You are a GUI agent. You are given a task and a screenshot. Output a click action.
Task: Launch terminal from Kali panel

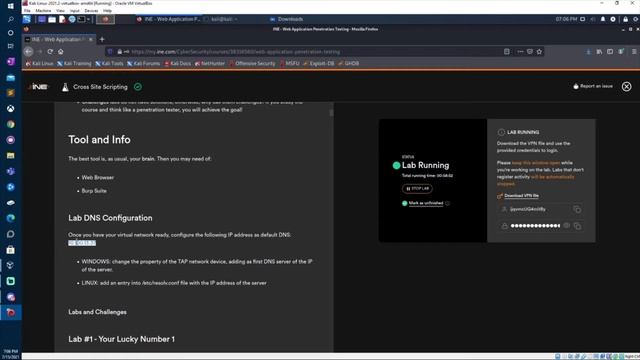point(81,19)
